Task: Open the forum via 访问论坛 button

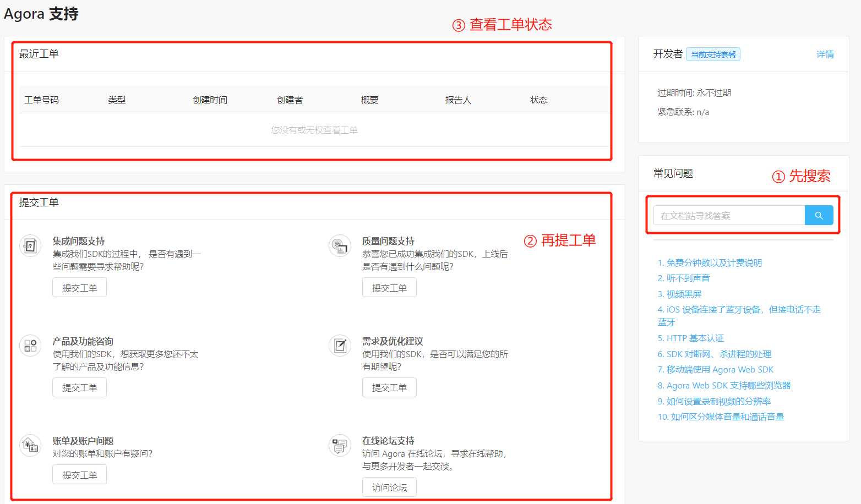Action: point(389,487)
